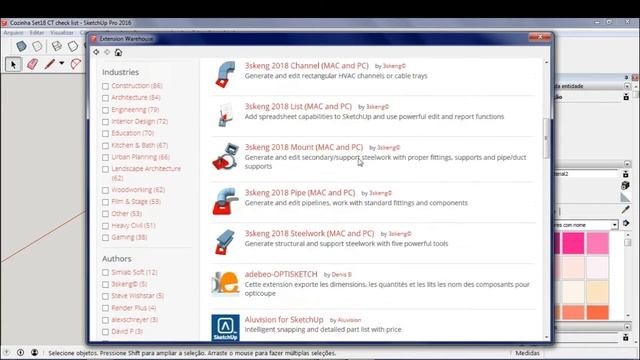
Task: Open 3skeng 2018 Mount icon thumbnail
Action: (x=225, y=156)
